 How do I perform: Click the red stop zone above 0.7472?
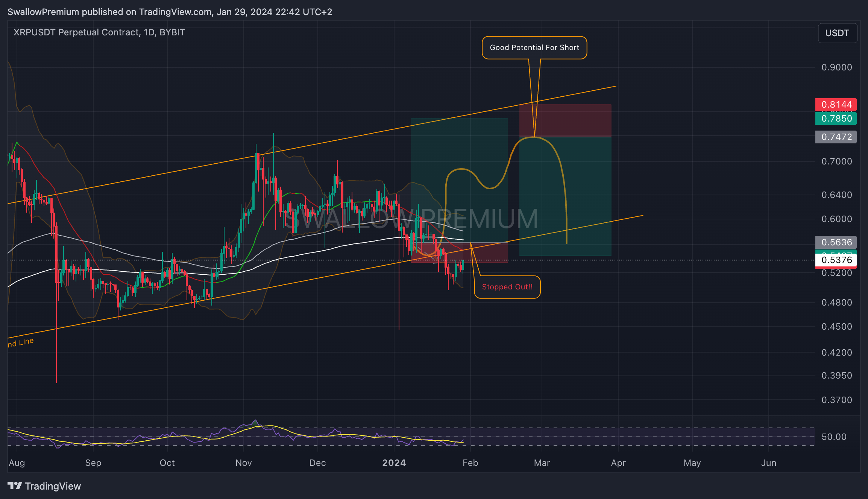(565, 120)
